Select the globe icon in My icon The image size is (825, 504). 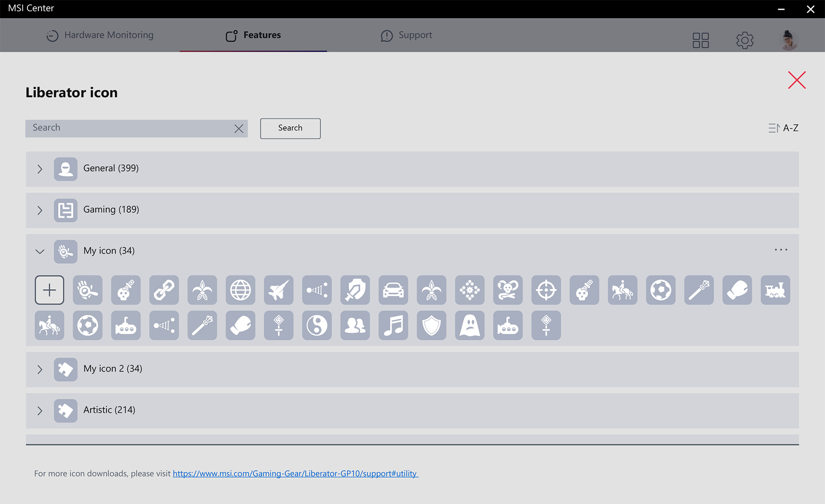coord(241,290)
